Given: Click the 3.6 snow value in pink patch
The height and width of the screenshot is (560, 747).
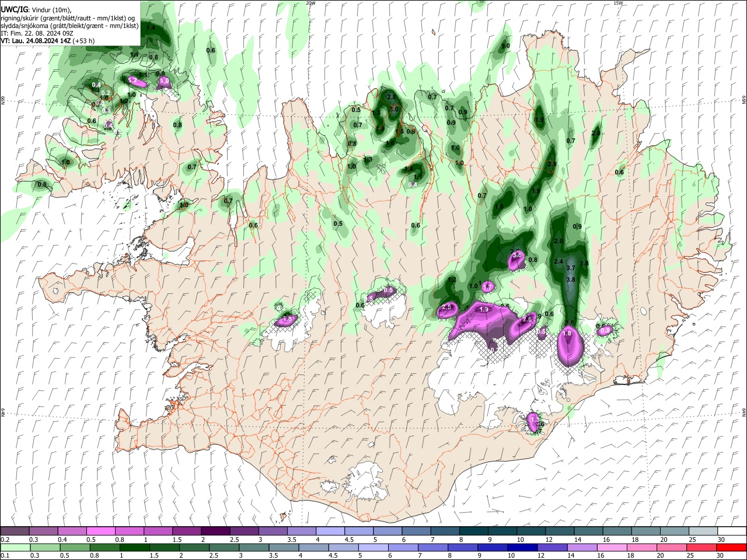Looking at the screenshot, I should 516,256.
